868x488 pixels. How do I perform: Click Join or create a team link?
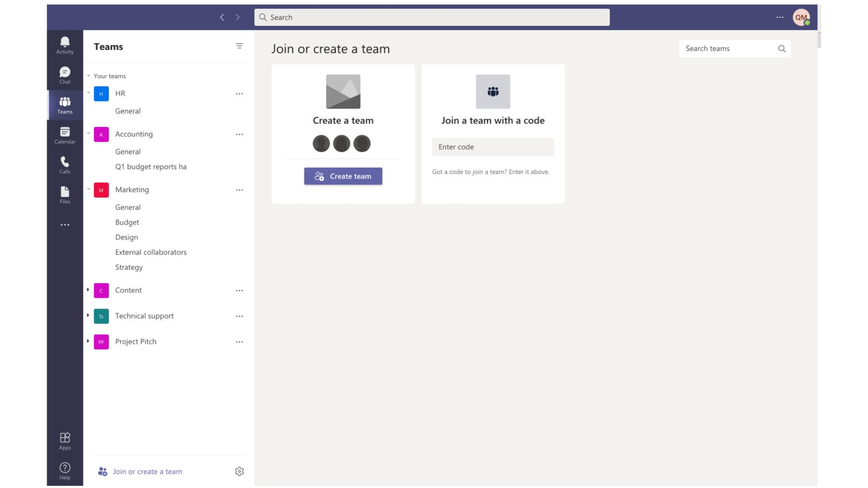tap(146, 471)
